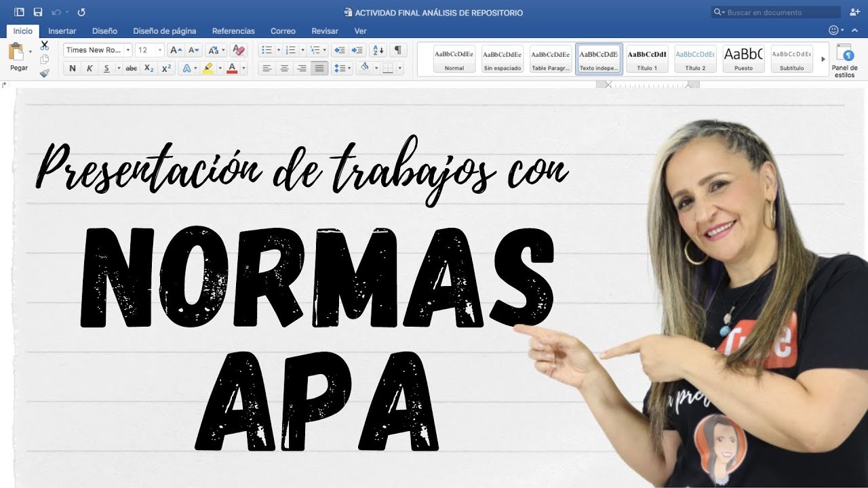Apply the Sin espaciado style

pos(503,60)
